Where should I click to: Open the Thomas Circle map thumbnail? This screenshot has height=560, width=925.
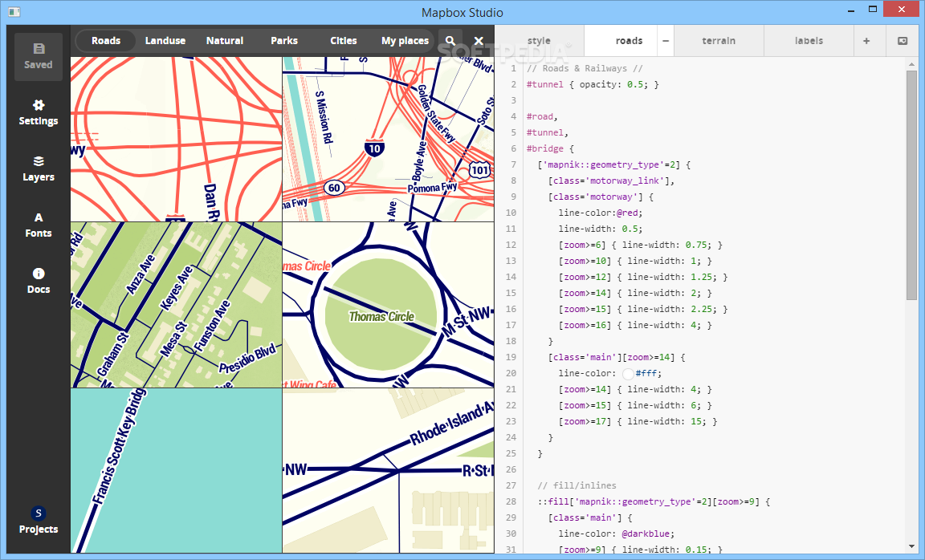(388, 305)
